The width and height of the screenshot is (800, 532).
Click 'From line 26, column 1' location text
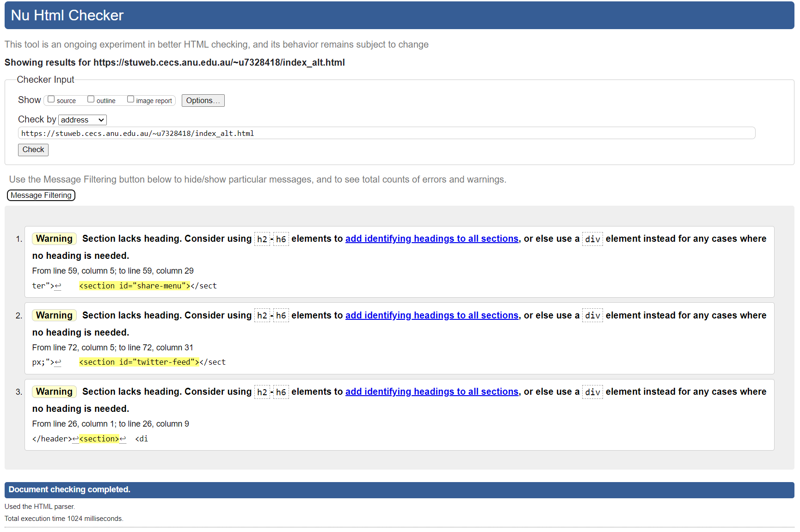click(x=111, y=424)
